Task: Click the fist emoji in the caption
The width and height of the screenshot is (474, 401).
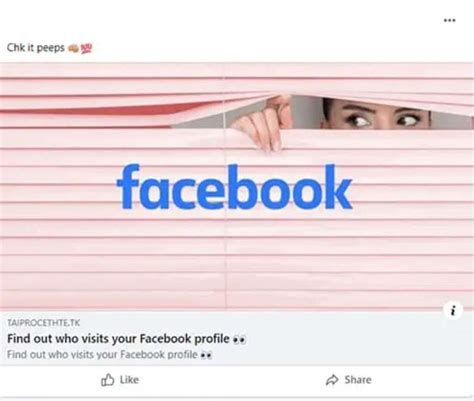Action: 73,48
